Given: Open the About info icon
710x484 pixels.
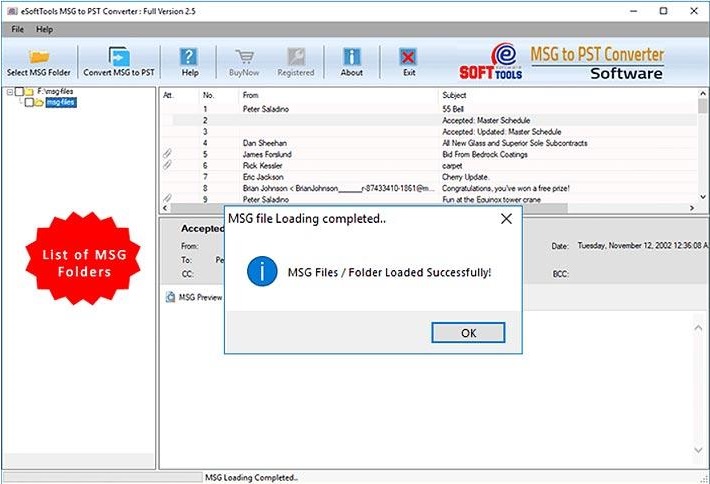Looking at the screenshot, I should point(352,62).
